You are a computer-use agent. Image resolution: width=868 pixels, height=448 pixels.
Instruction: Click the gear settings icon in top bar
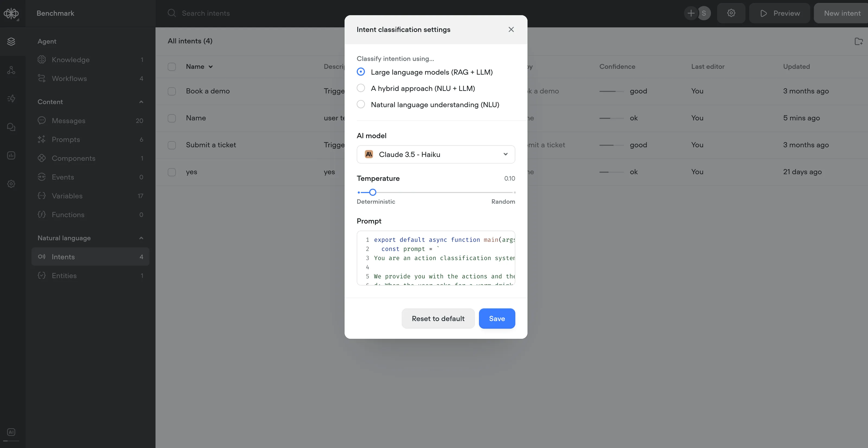[x=731, y=13]
